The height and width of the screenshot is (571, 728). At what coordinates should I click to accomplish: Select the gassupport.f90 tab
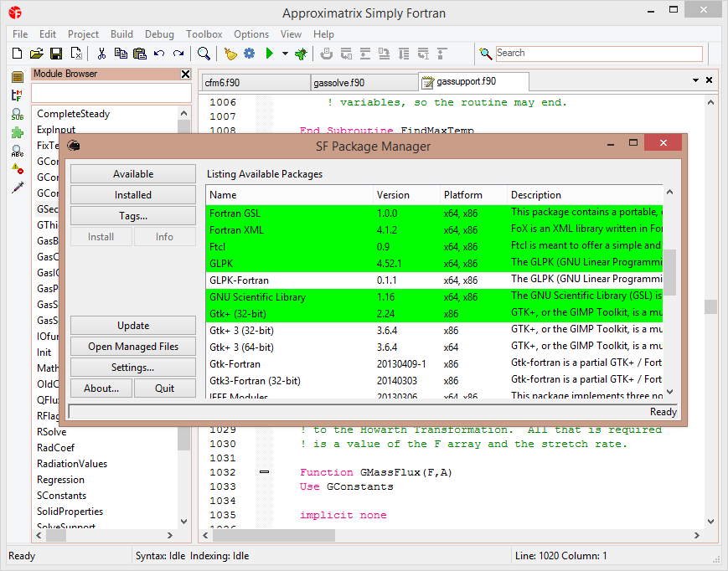[473, 82]
